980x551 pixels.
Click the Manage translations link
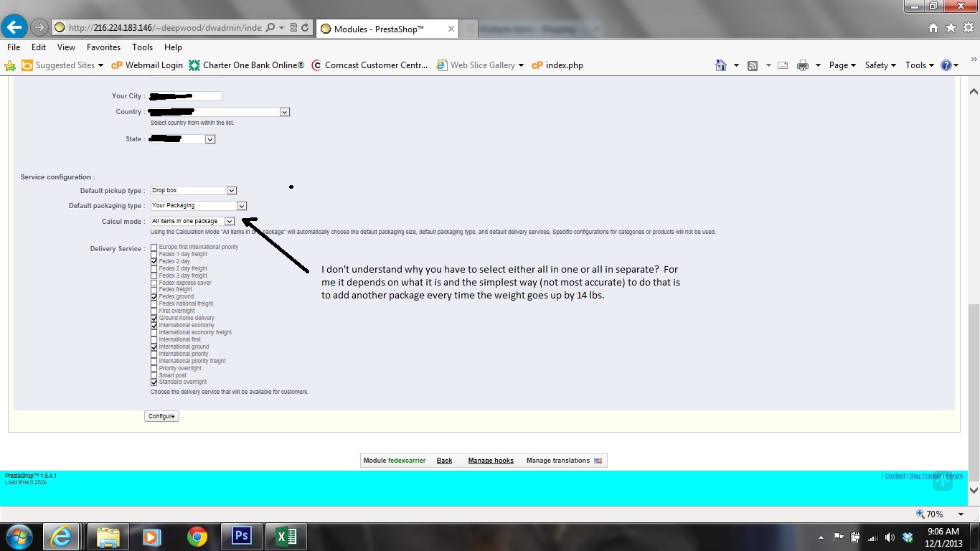pos(565,461)
